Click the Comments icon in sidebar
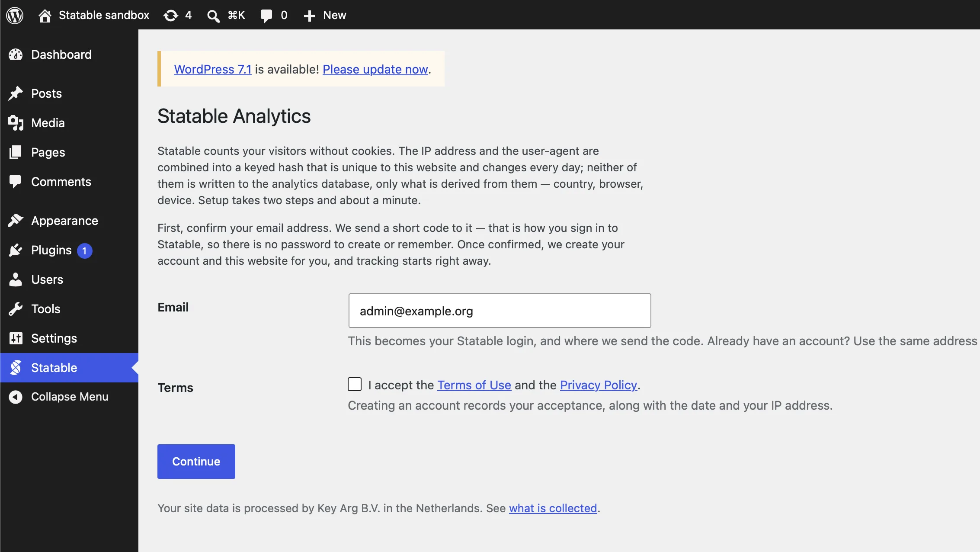This screenshot has width=980, height=552. click(16, 182)
